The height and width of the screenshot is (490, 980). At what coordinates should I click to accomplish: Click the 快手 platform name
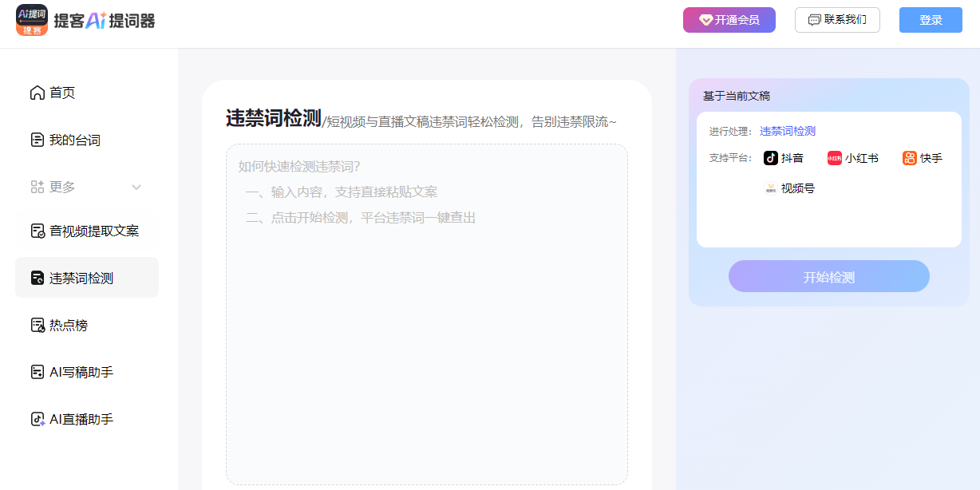coord(931,158)
